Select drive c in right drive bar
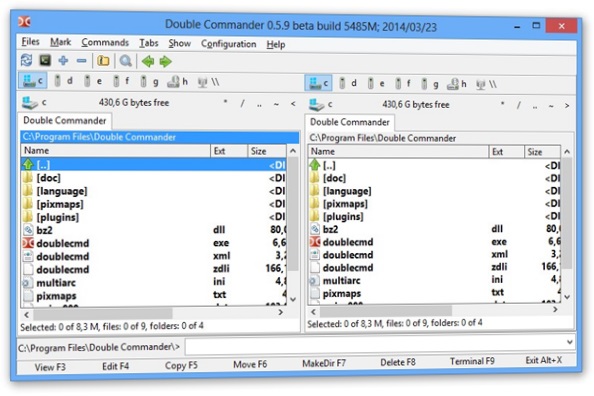Viewport: 594px width, 396px height. 319,83
